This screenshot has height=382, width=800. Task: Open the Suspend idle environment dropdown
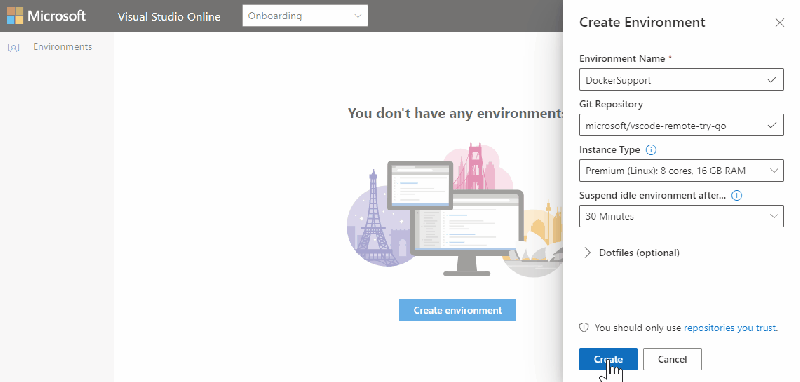click(x=681, y=216)
